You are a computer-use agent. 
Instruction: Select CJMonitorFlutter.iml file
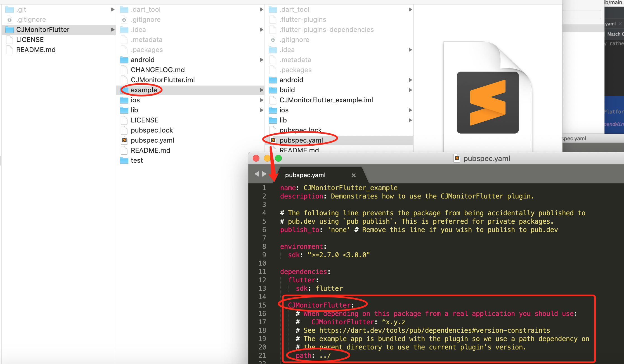coord(163,80)
